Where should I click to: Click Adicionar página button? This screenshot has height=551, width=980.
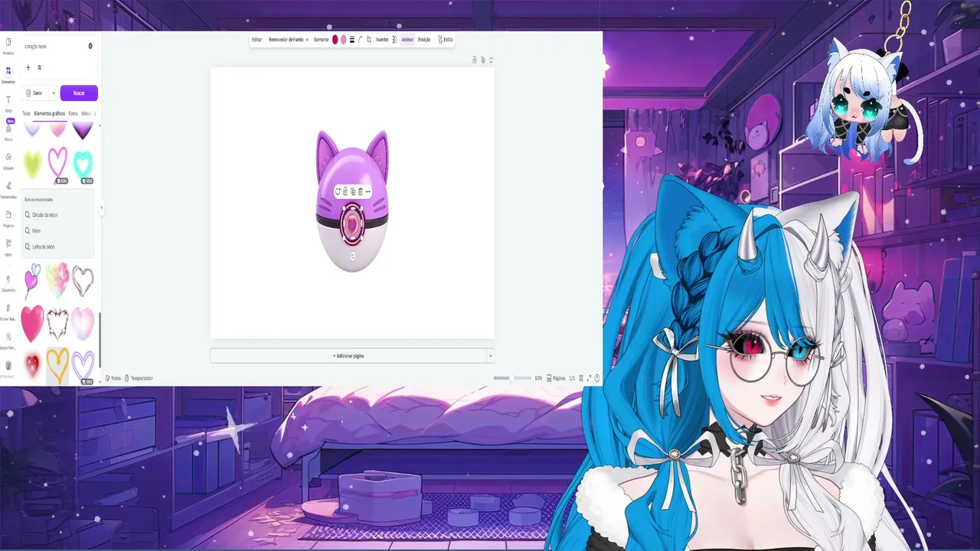point(348,356)
